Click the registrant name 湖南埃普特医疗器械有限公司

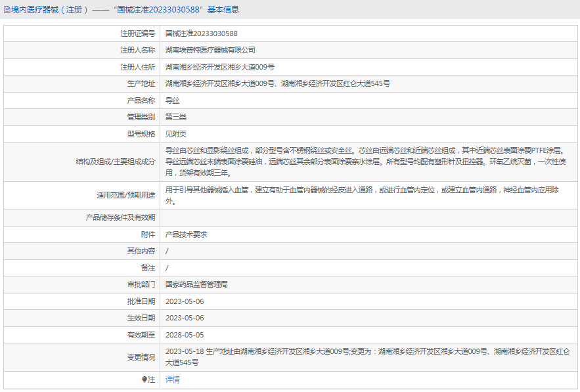[210, 51]
